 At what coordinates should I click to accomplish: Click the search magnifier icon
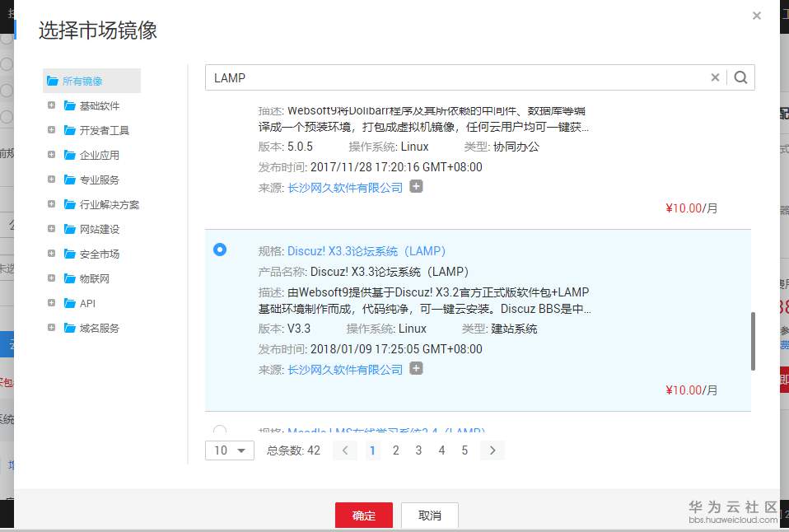tap(740, 77)
